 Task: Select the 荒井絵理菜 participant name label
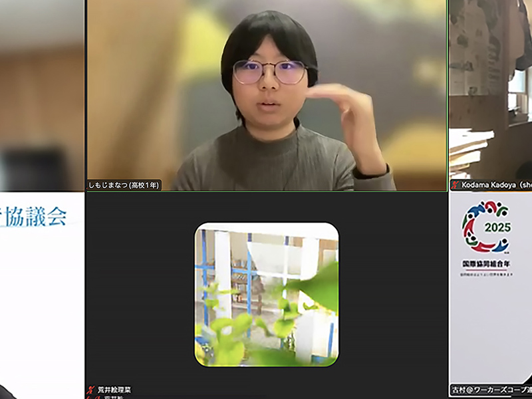point(114,390)
